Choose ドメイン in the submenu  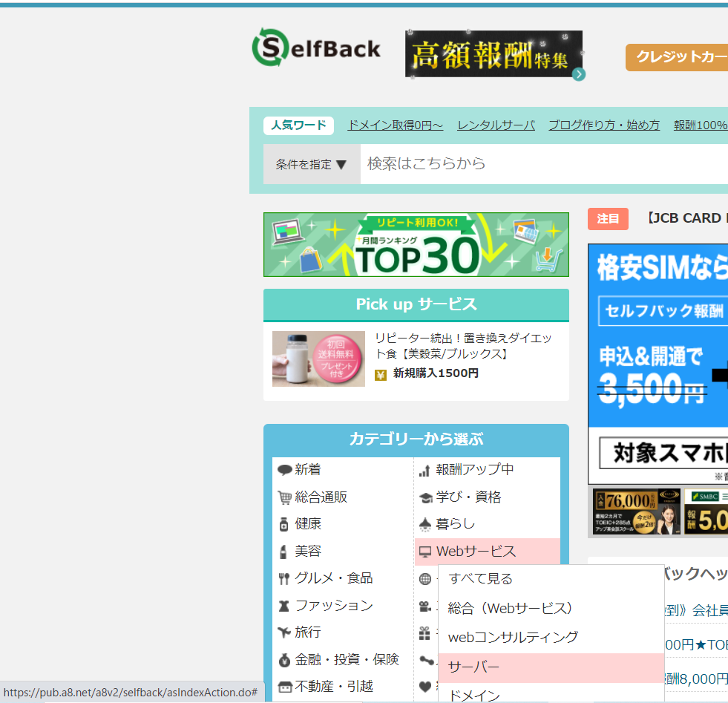551,693
